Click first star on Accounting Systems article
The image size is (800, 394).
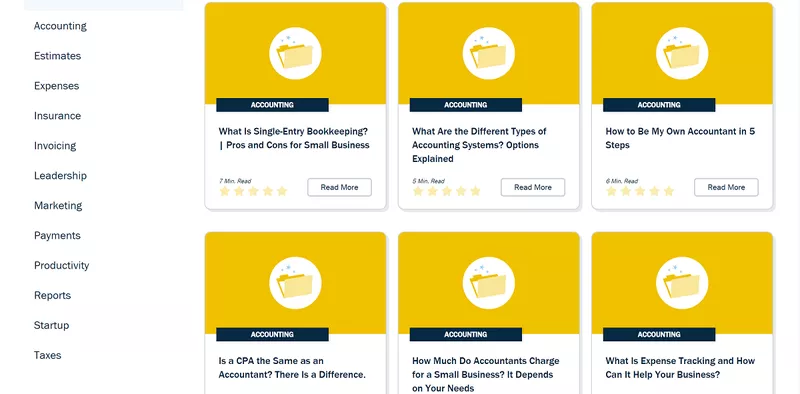coord(418,191)
